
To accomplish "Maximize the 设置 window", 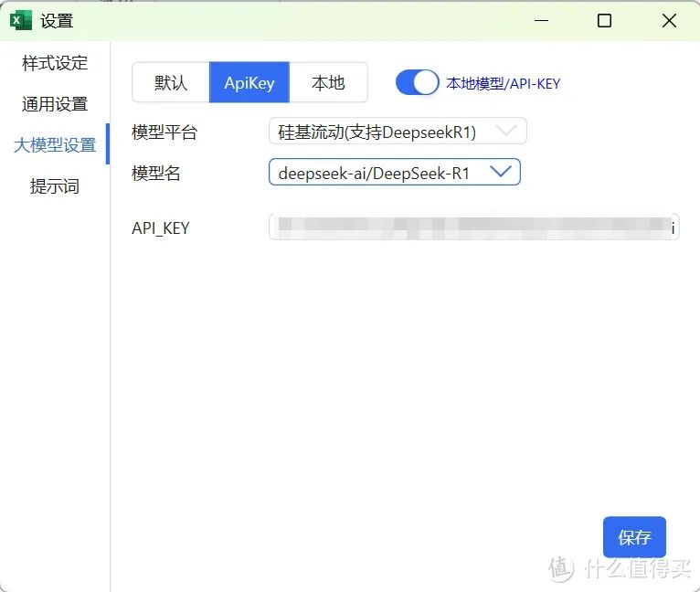I will [x=604, y=20].
